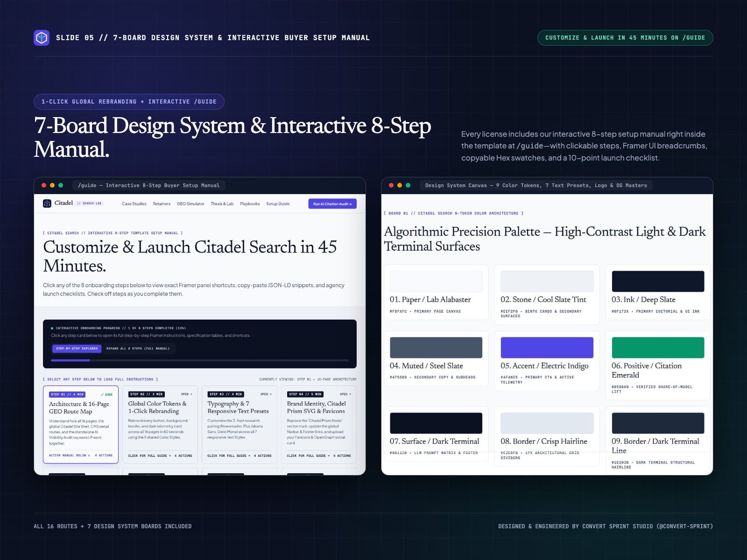Viewport: 747px width, 560px height.
Task: Pick the Ink / Deep Slate swatch
Action: pyautogui.click(x=658, y=281)
